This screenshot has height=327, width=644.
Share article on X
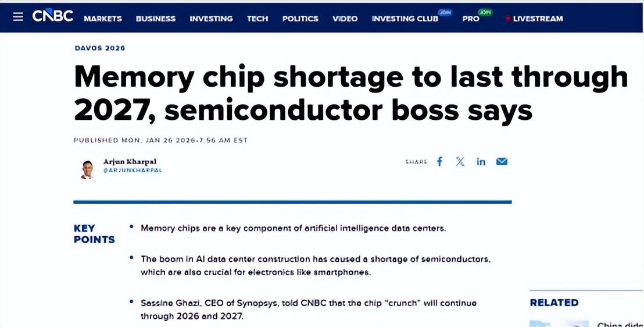coord(460,162)
